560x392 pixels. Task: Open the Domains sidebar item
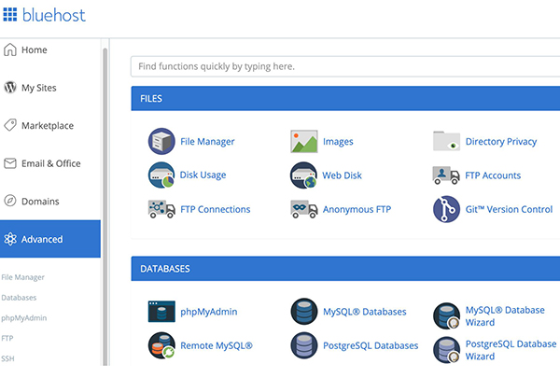pos(40,202)
